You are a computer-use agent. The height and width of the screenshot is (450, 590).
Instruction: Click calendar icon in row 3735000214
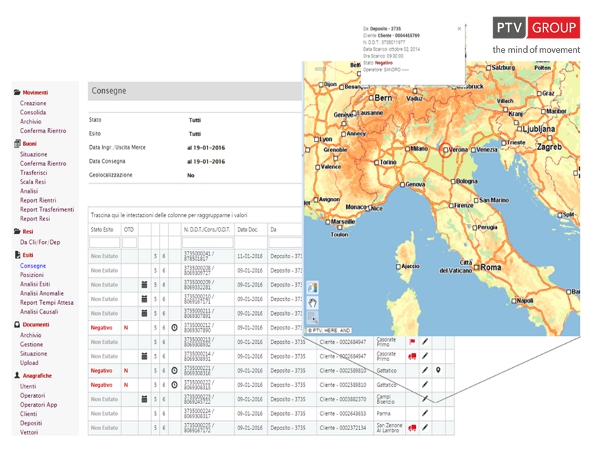pyautogui.click(x=144, y=356)
